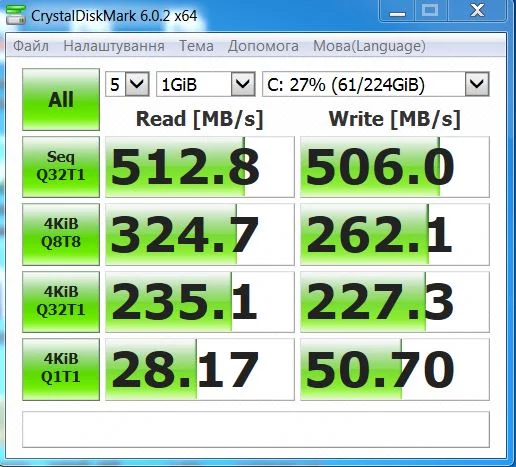Run all benchmarks with All button

(x=61, y=99)
